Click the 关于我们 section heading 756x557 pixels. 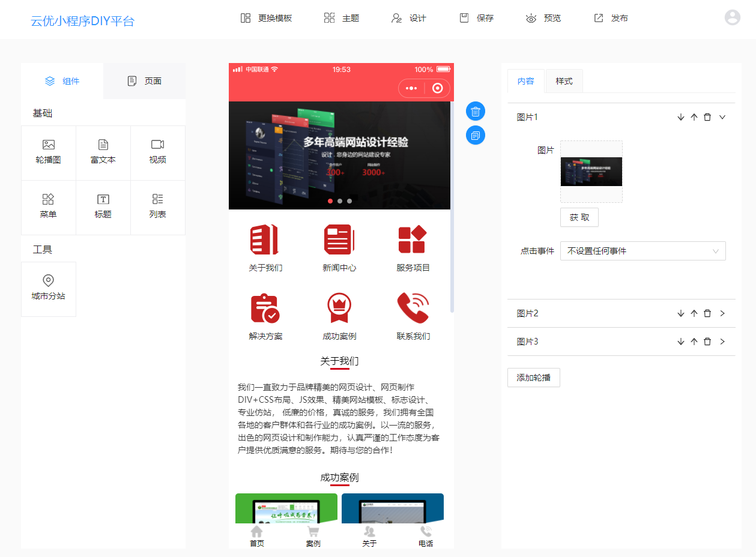(339, 361)
